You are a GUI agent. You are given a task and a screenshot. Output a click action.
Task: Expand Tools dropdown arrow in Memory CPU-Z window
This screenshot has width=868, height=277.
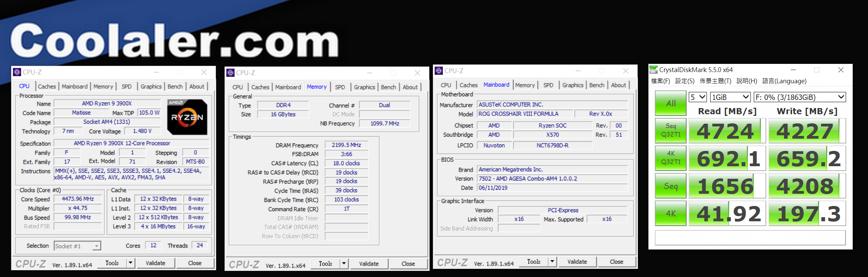344,263
